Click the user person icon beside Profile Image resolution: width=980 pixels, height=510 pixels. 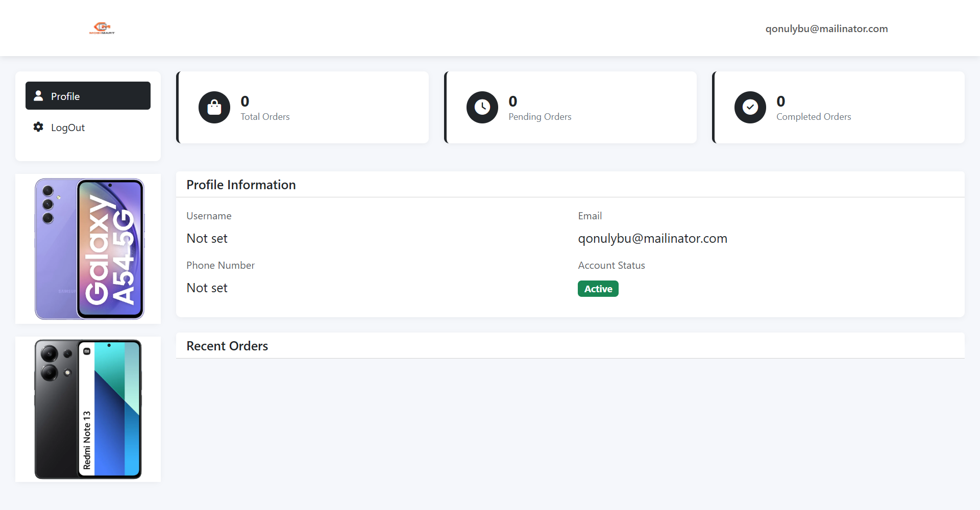(38, 96)
